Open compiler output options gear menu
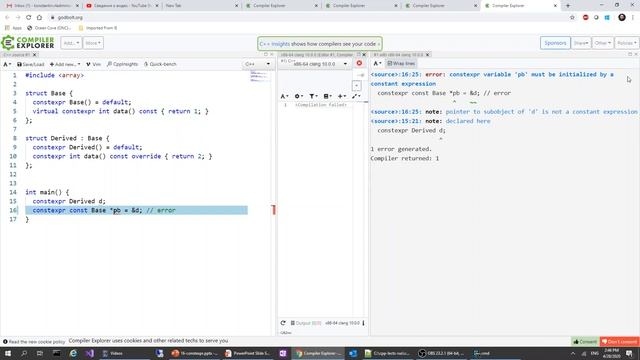The image size is (640, 360). (x=298, y=96)
